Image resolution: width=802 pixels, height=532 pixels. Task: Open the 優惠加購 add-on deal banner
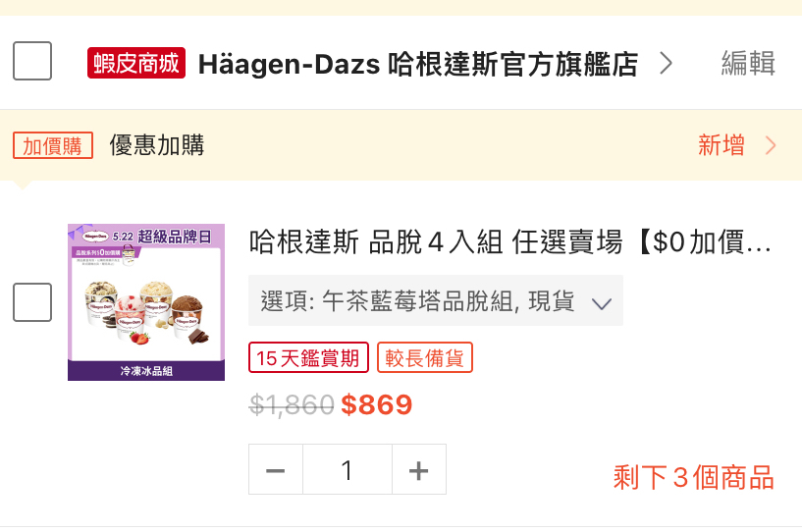pos(401,145)
